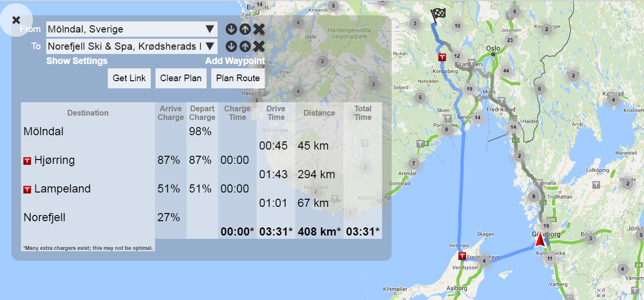Click the 294 km distance value
Viewport: 644px width, 300px height.
(316, 174)
